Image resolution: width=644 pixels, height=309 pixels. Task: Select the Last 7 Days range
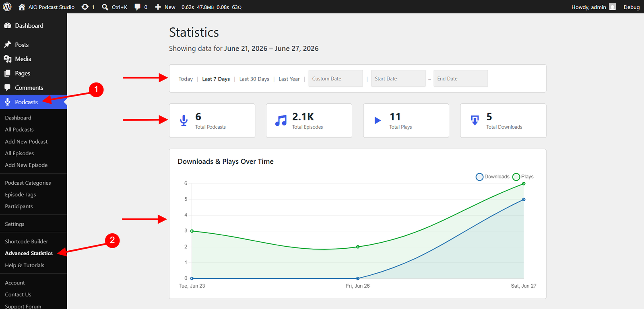point(216,79)
